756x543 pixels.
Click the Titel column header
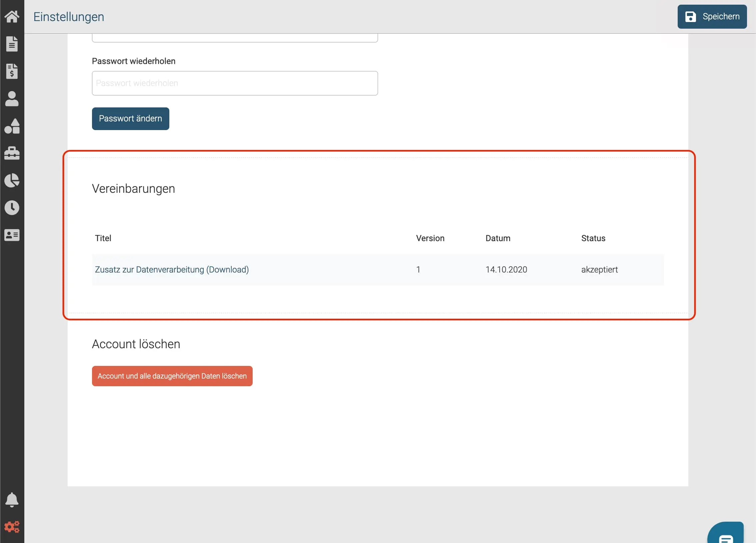pos(103,238)
